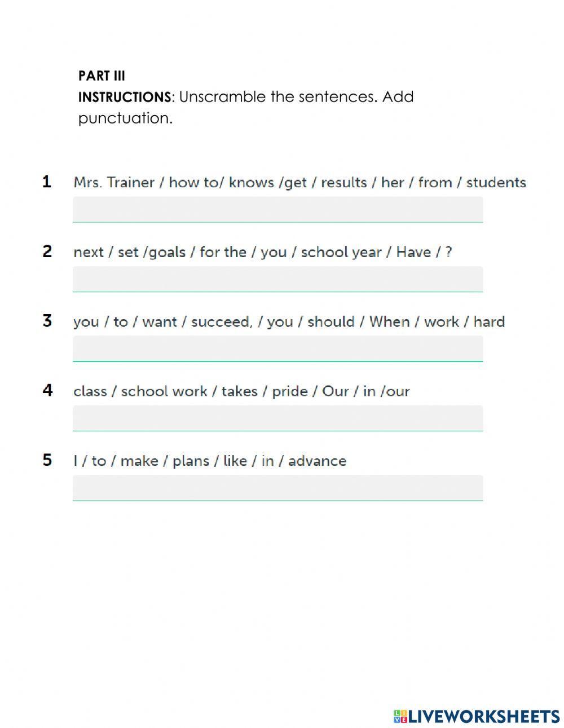Click the scrambled sentence containing 'succeed,'
This screenshot has width=564, height=728.
pyautogui.click(x=289, y=322)
